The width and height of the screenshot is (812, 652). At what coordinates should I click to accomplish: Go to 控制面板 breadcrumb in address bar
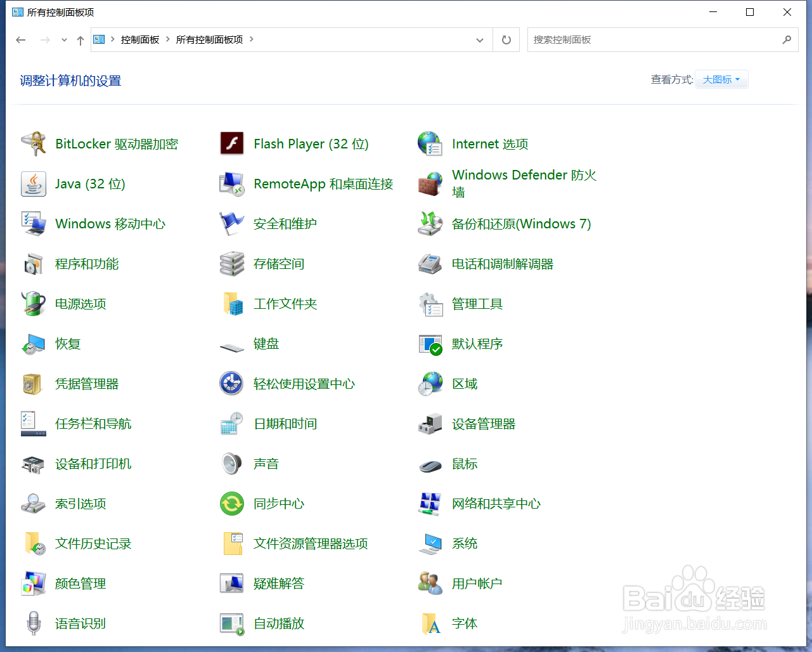(x=140, y=39)
